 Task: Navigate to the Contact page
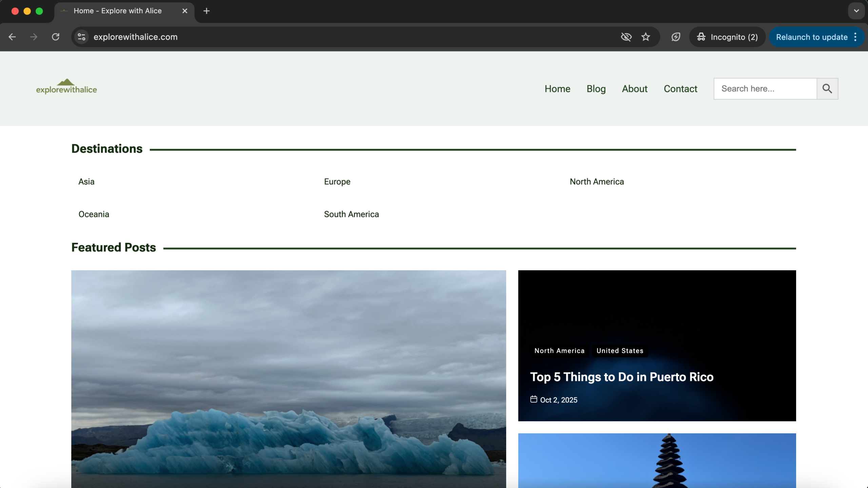(x=680, y=89)
